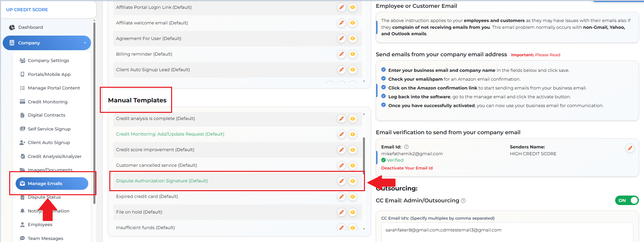Edit Customer cancelled service template

point(342,165)
